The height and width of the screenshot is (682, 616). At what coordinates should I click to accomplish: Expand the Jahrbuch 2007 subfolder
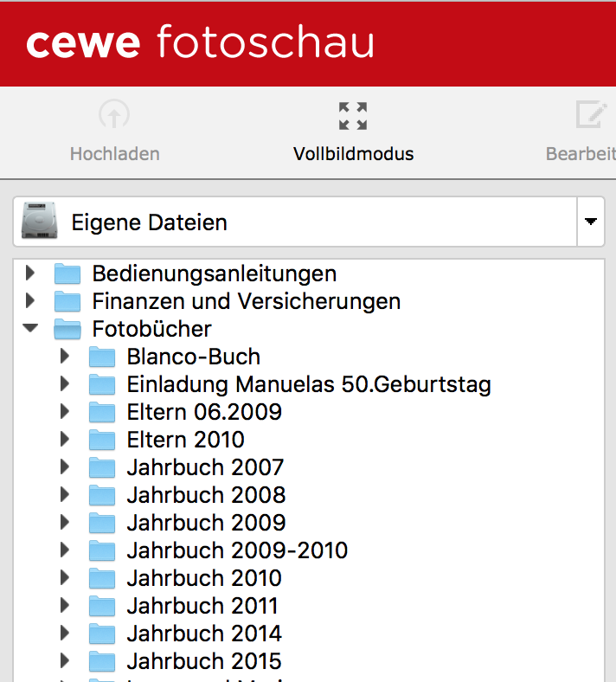pos(65,467)
